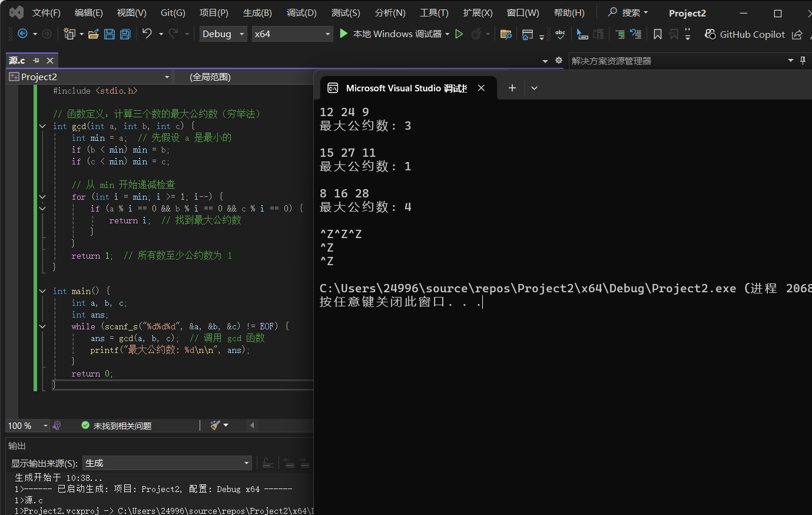
Task: Open the 调试(D) menu
Action: (x=301, y=12)
